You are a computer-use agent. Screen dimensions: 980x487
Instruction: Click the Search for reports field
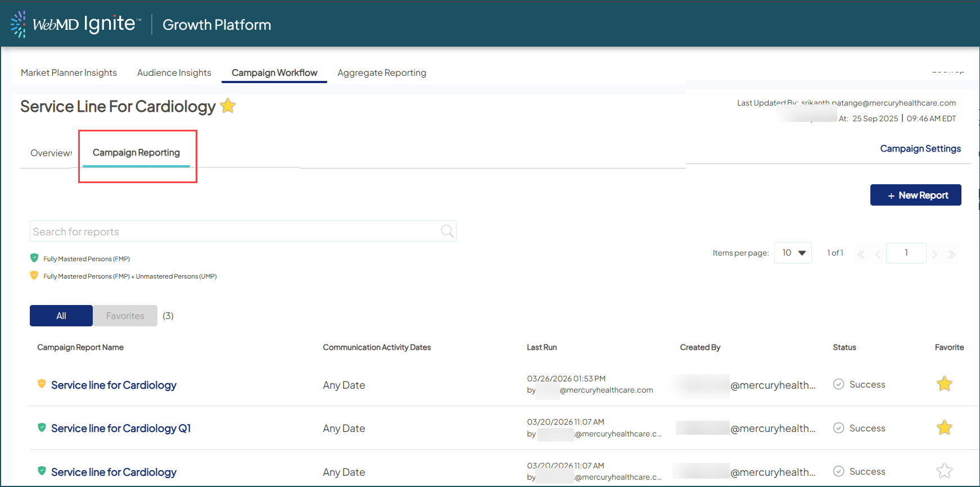click(243, 231)
